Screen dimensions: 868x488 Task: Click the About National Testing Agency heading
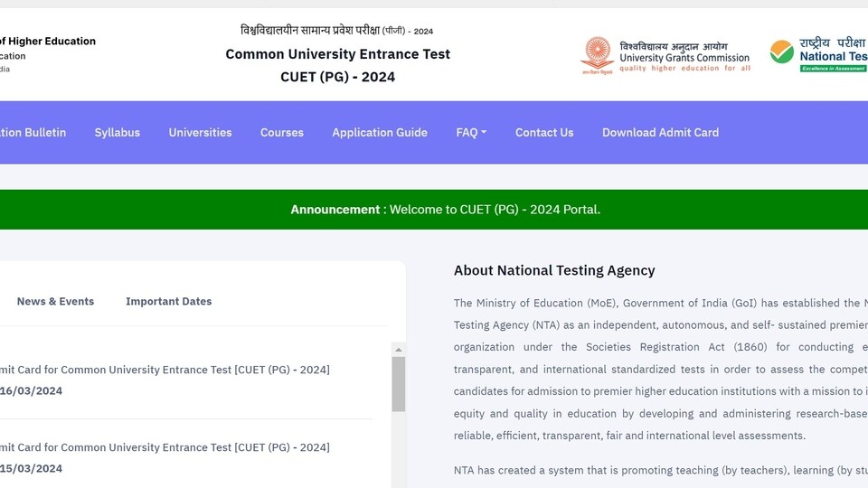(x=554, y=270)
